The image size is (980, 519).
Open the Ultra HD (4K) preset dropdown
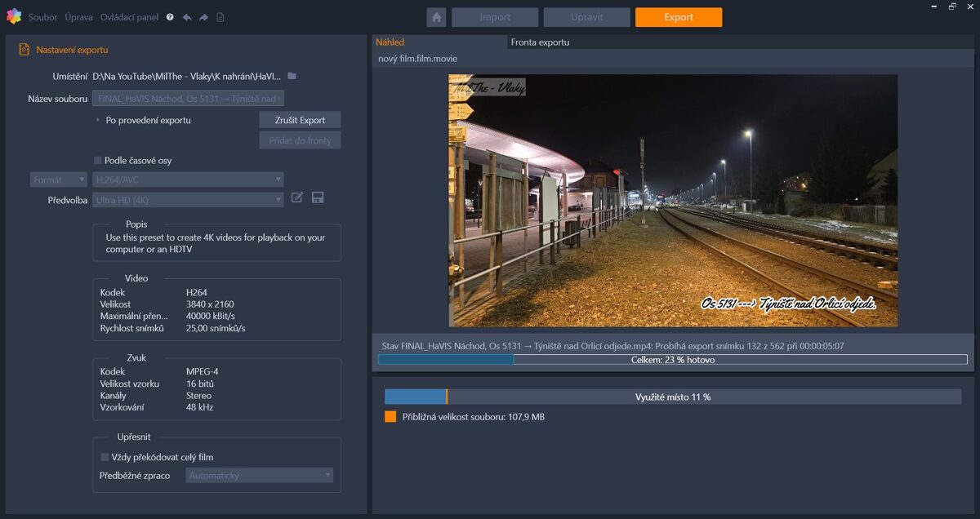[x=188, y=199]
